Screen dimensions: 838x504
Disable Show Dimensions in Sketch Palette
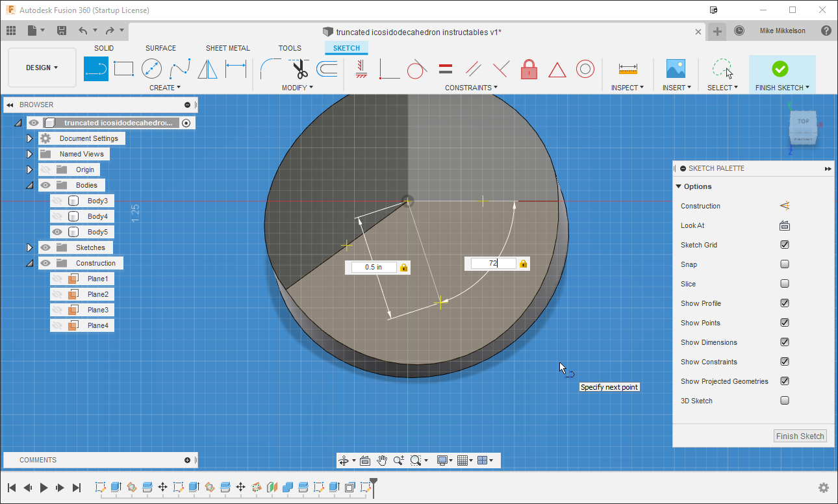(785, 342)
